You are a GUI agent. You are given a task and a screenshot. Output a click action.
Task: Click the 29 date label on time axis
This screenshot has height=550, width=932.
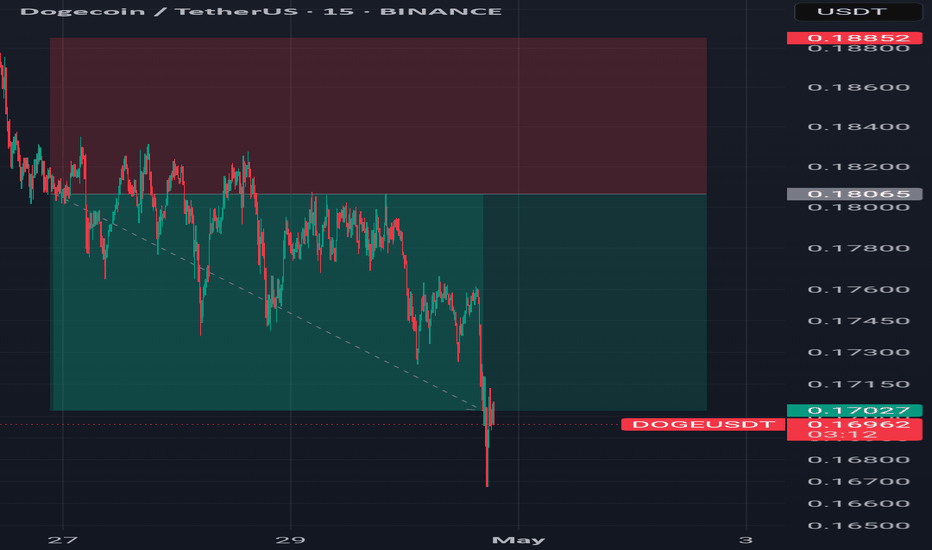(x=291, y=540)
